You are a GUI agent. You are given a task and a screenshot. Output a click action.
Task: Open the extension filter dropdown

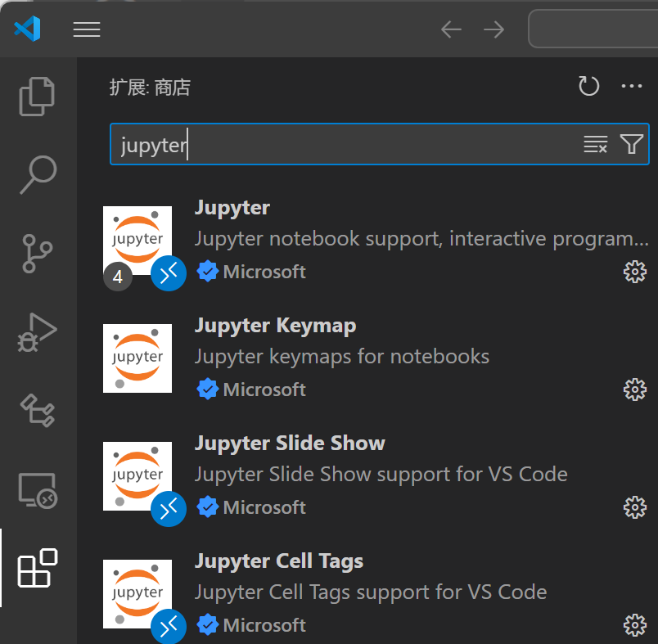(x=631, y=145)
